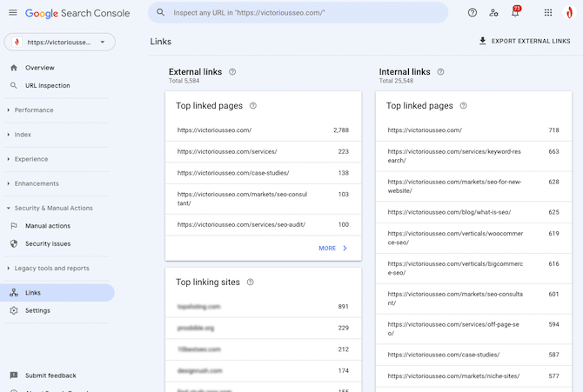Open the notifications bell icon
The height and width of the screenshot is (392, 583).
pos(515,12)
